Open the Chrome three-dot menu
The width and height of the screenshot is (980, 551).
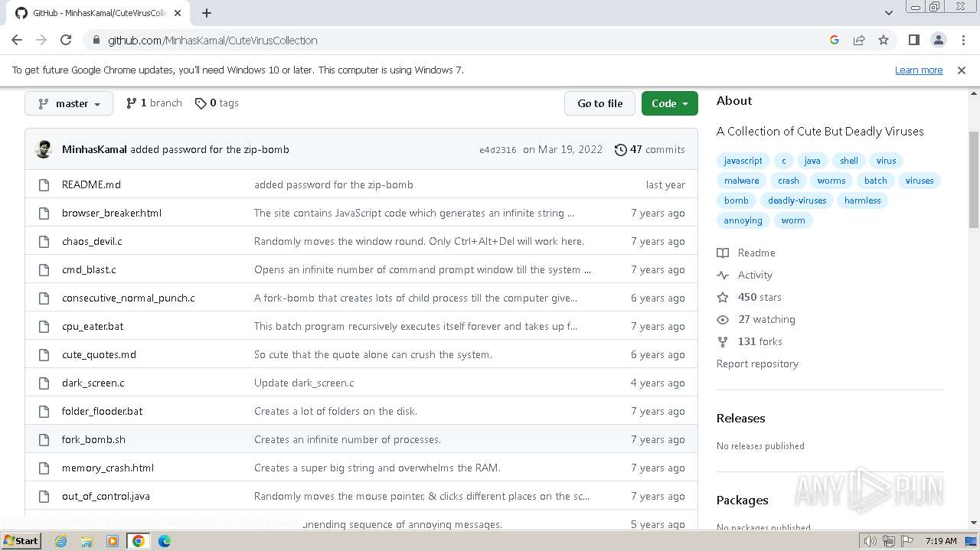pyautogui.click(x=962, y=40)
